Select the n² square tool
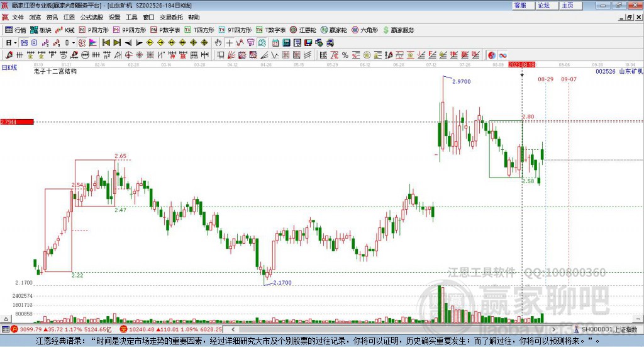Image resolution: width=644 pixels, height=347 pixels. point(107,55)
